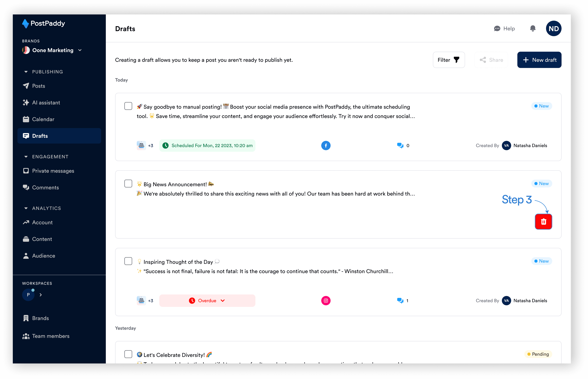Check the Inspiring Thought of the Day draft

tap(128, 261)
